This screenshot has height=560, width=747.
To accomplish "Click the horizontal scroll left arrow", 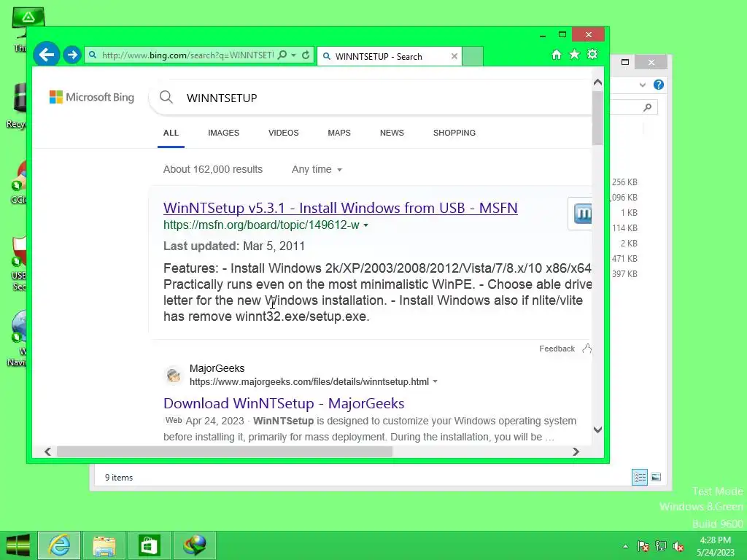I will coord(47,451).
